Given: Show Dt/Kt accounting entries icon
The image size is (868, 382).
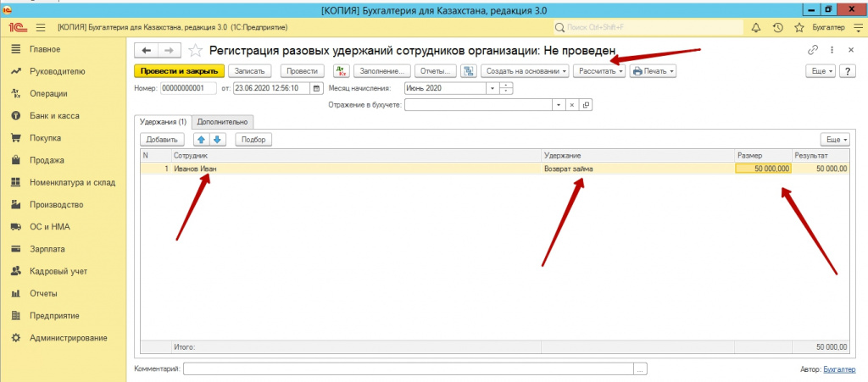Looking at the screenshot, I should point(342,71).
